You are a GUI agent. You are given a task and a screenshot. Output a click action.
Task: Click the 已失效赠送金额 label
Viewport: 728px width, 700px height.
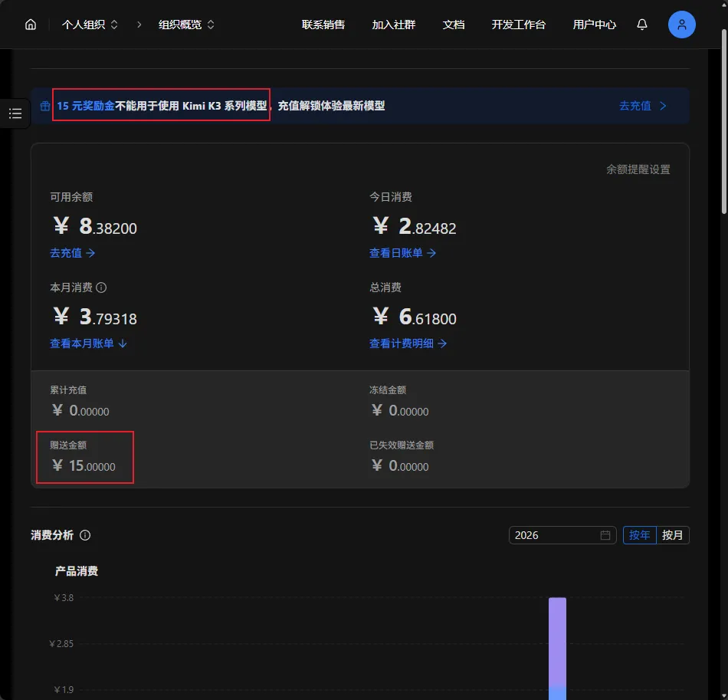(x=402, y=445)
